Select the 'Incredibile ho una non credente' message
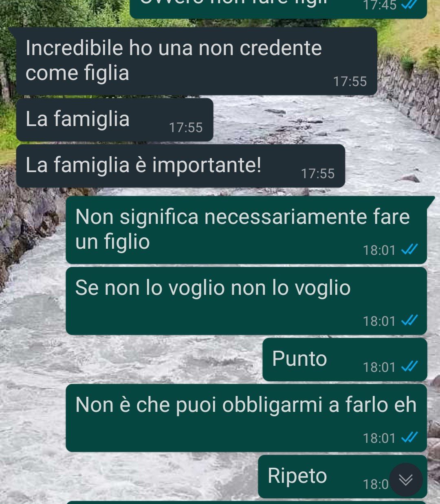The height and width of the screenshot is (504, 440). (196, 61)
